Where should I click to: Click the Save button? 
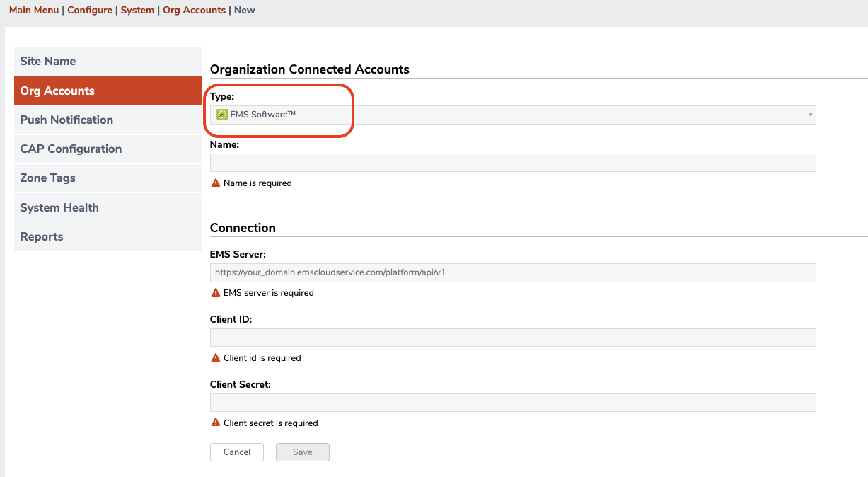(303, 452)
